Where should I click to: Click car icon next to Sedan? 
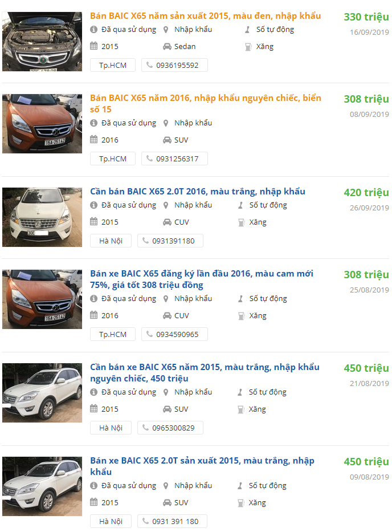167,46
